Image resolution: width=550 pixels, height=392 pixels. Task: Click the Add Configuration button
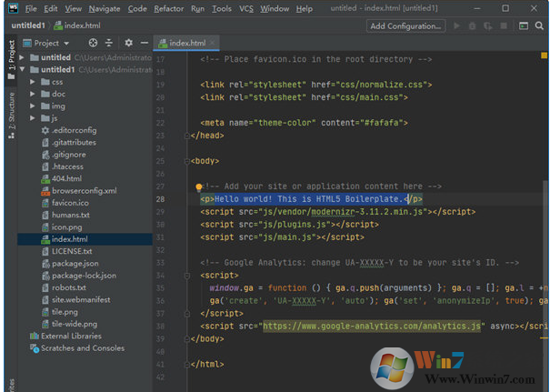click(x=405, y=26)
